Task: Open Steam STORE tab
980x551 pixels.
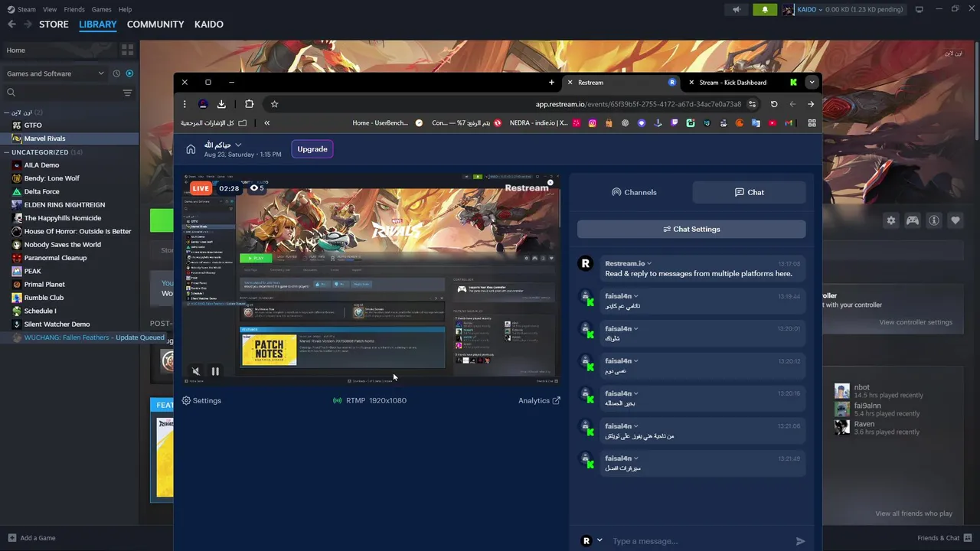Action: pyautogui.click(x=54, y=24)
